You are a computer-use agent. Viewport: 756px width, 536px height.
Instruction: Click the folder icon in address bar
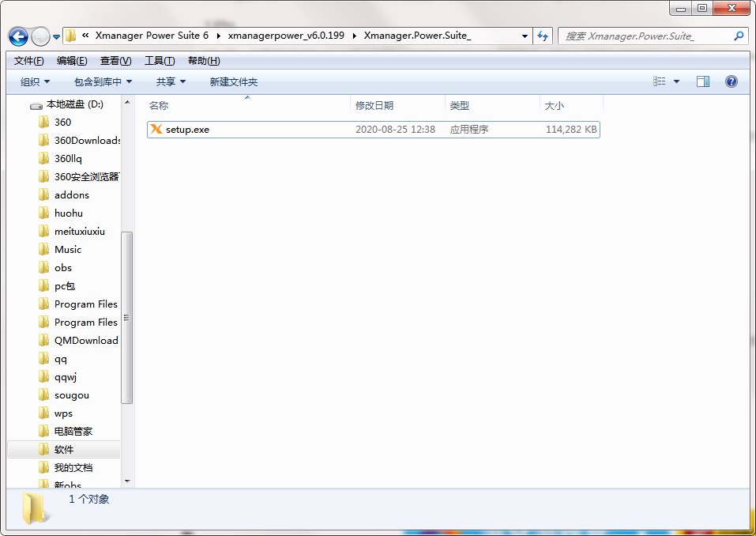coord(71,36)
